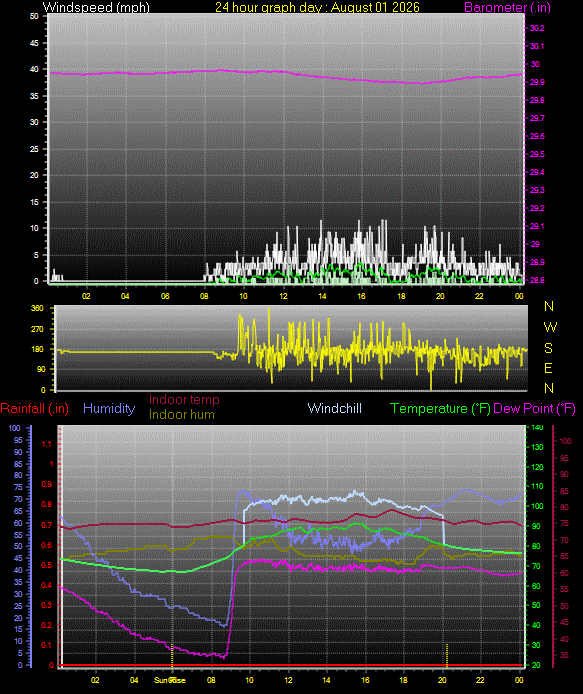
Task: Click hour 14 label under the lower chart
Action: point(326,680)
